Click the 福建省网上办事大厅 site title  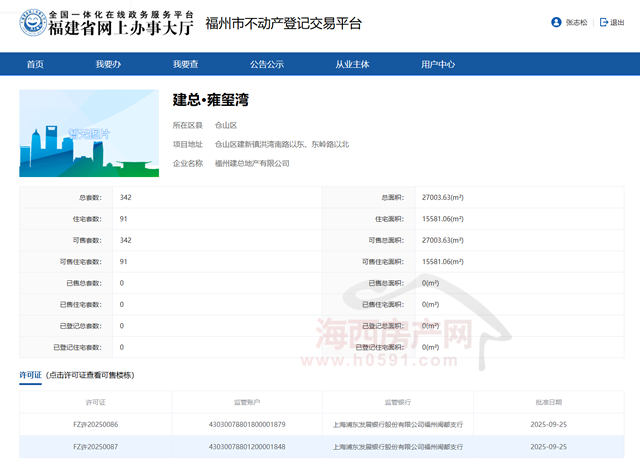(121, 28)
